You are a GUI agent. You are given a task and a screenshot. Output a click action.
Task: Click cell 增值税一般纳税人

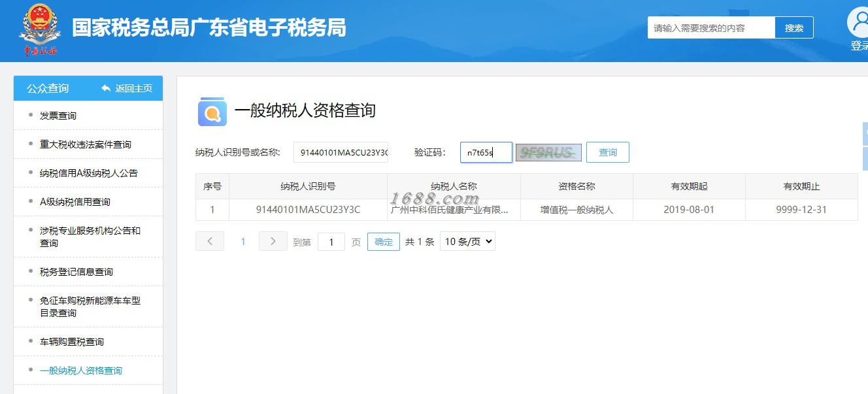[x=576, y=210]
